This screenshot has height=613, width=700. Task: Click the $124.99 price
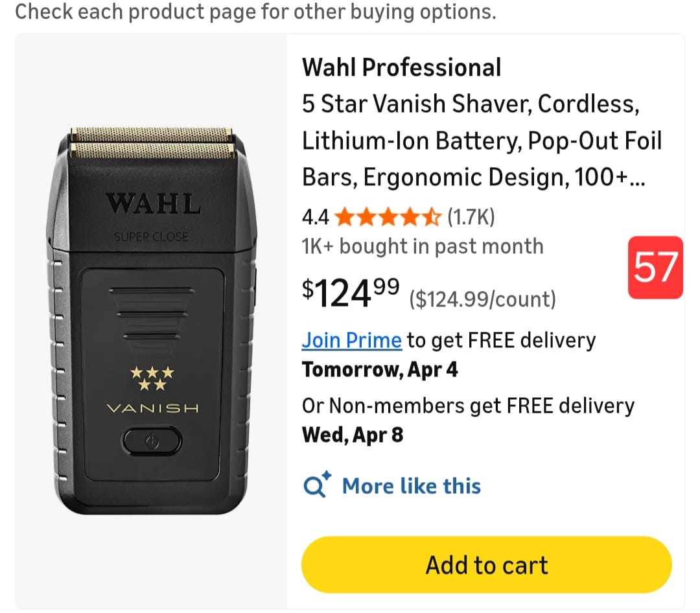point(351,293)
